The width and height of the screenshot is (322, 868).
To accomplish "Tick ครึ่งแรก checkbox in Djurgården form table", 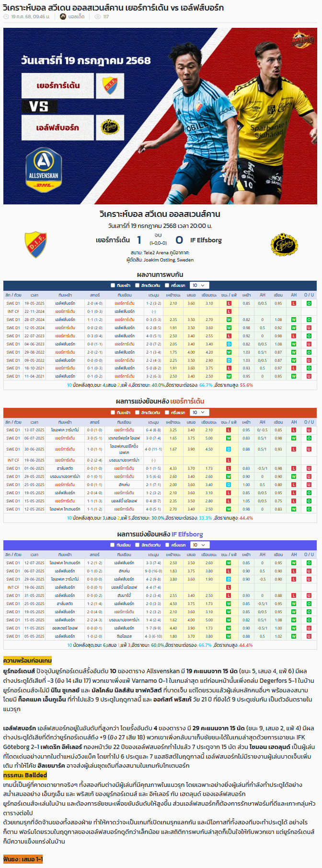I will (x=167, y=413).
